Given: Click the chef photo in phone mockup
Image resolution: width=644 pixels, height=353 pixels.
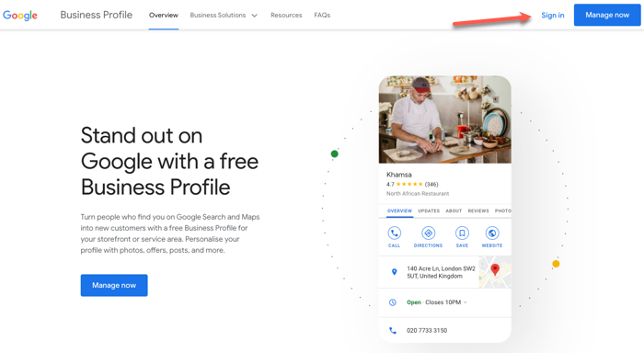Looking at the screenshot, I should coord(444,120).
